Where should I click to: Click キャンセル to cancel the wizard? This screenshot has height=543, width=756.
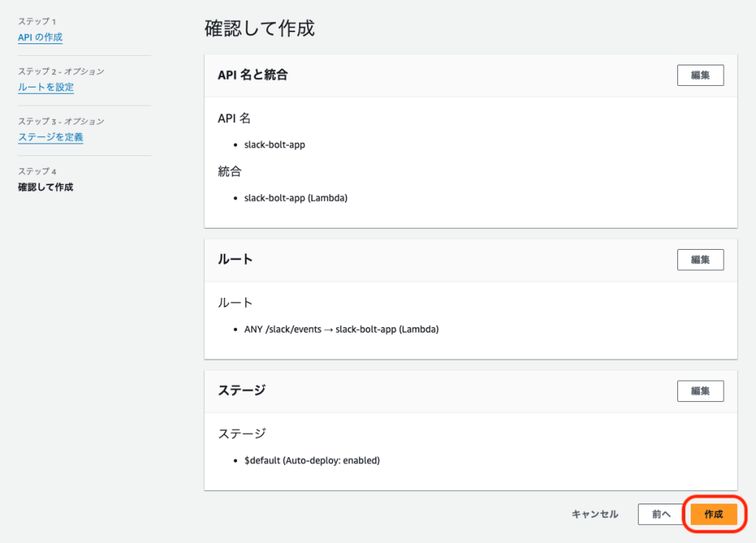594,514
